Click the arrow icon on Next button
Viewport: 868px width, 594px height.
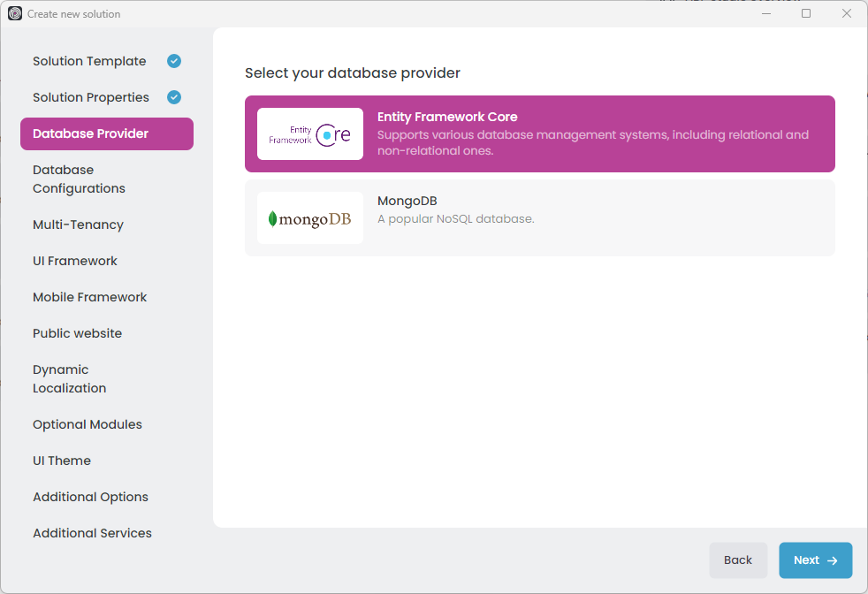(x=832, y=560)
